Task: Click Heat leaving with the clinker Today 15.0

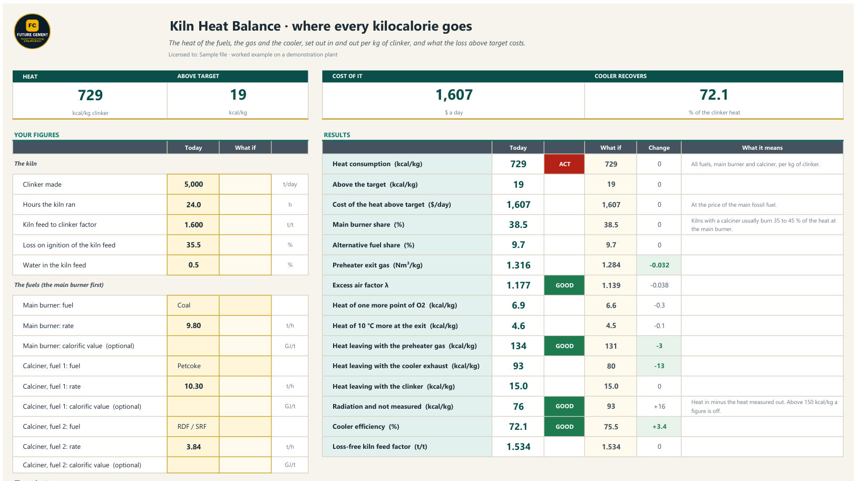Action: click(x=518, y=386)
